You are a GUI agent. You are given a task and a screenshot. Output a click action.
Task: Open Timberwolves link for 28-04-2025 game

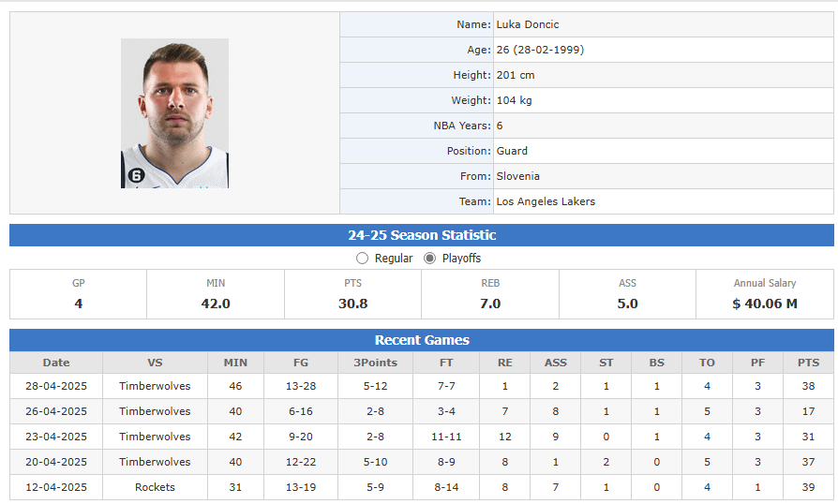click(x=155, y=386)
